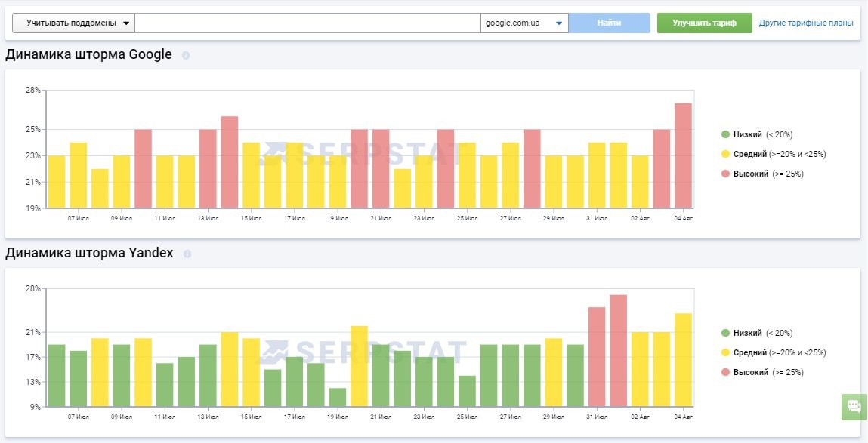
Task: Click the 19% axis label in Google chart
Action: [x=32, y=208]
